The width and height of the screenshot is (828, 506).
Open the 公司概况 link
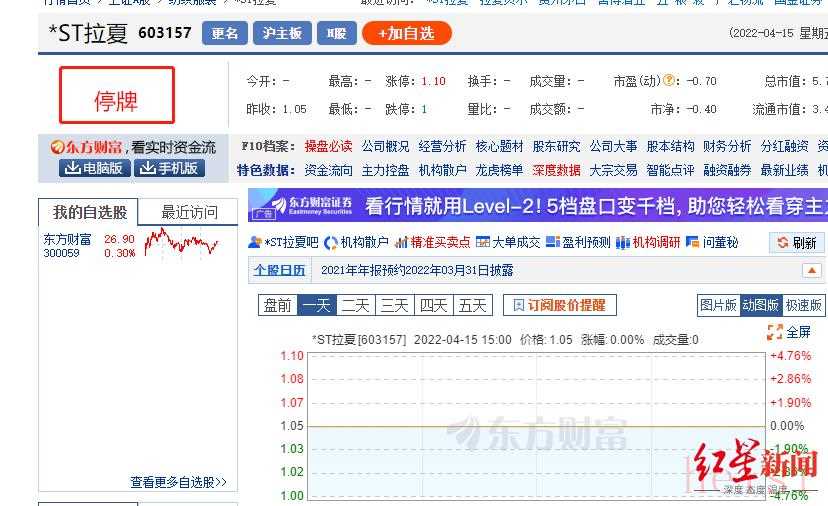(385, 146)
